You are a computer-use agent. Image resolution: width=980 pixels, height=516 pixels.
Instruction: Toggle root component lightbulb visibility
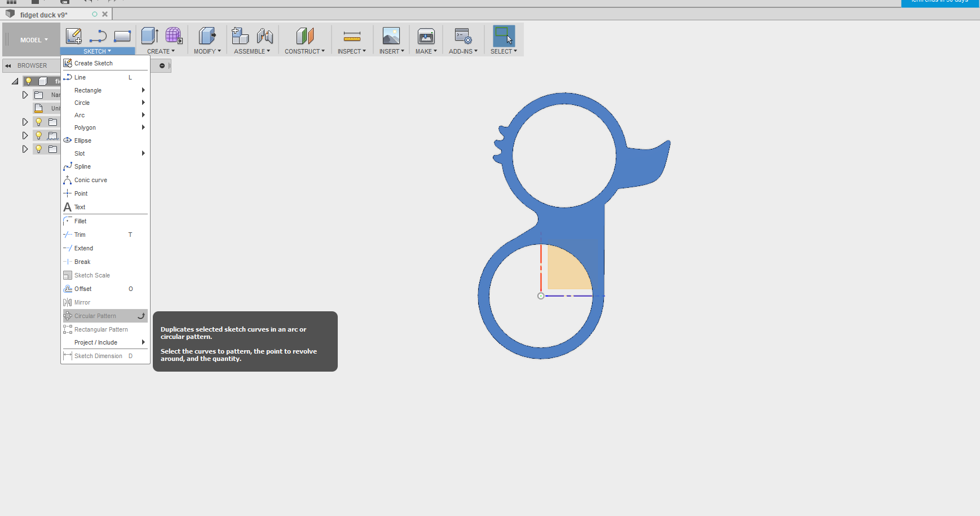tap(29, 81)
